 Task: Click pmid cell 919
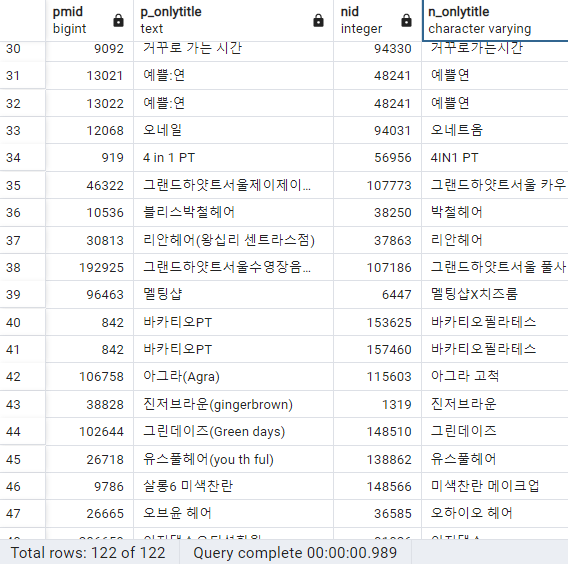point(89,158)
